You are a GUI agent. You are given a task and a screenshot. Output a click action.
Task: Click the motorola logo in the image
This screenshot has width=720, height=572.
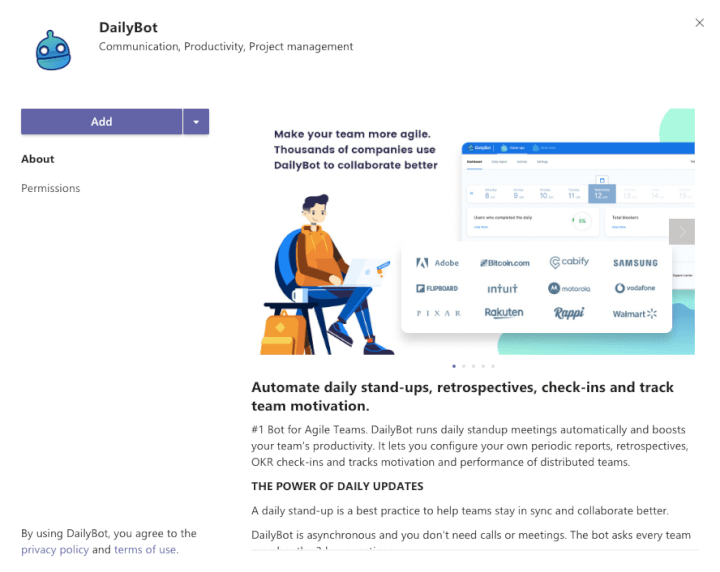569,288
